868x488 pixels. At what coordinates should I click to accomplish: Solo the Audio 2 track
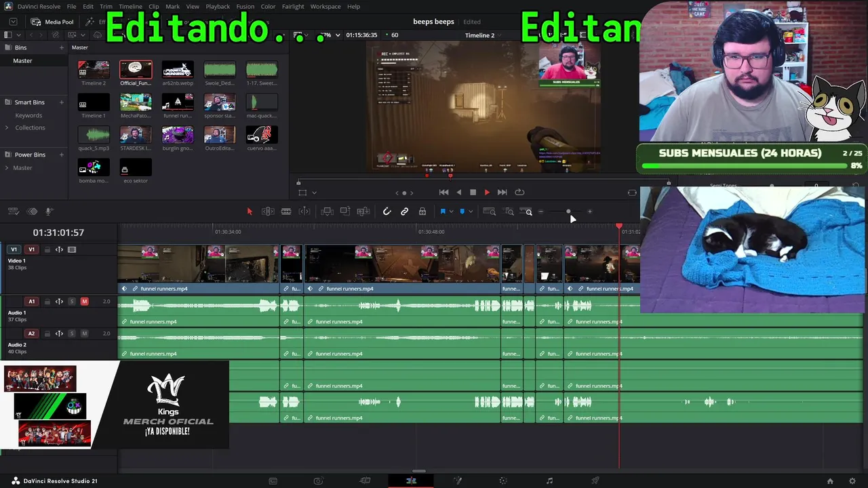point(72,333)
